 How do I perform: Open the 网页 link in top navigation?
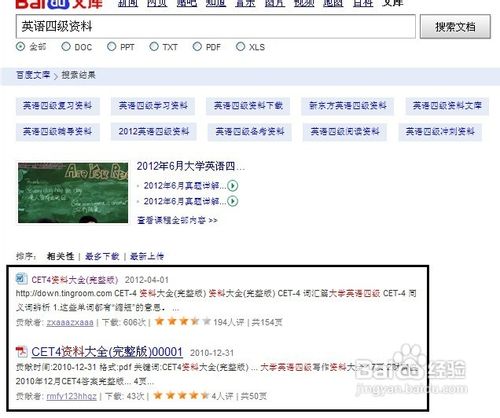(x=157, y=3)
